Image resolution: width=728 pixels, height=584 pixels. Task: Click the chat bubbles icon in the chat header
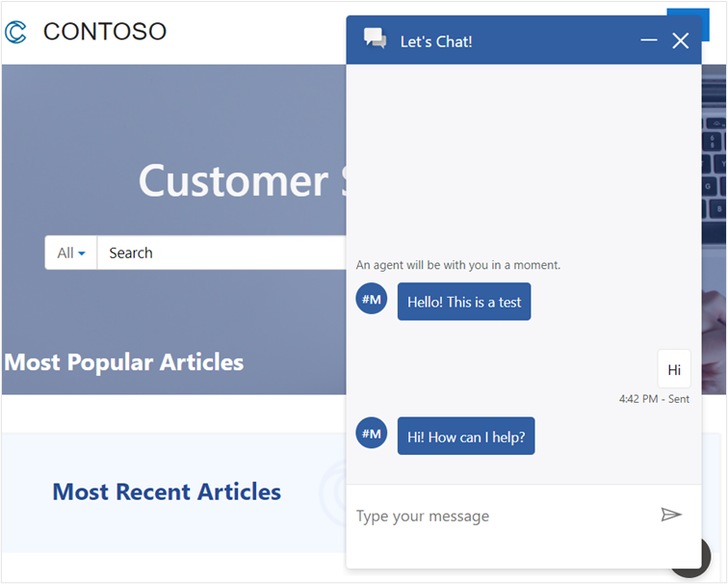pos(375,39)
